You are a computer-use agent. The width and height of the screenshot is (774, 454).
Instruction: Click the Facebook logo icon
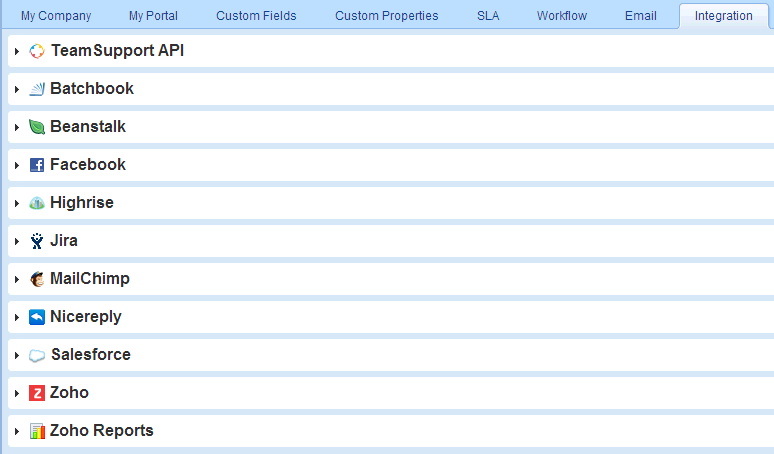pos(37,165)
